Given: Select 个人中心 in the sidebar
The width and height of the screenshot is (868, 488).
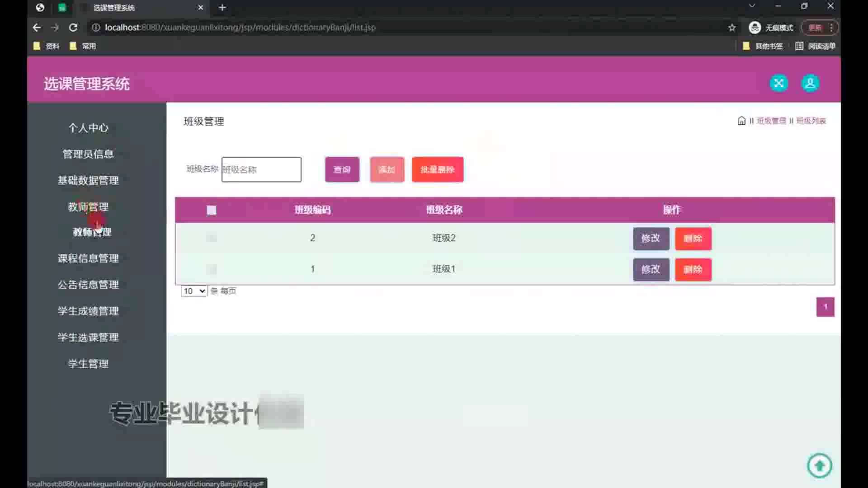Looking at the screenshot, I should click(88, 128).
